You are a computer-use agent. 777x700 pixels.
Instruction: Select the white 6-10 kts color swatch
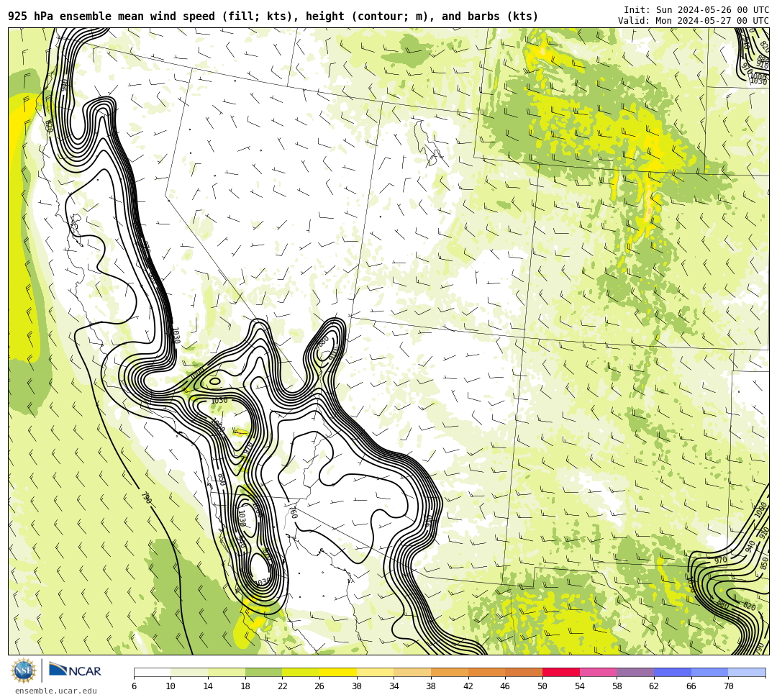[152, 672]
